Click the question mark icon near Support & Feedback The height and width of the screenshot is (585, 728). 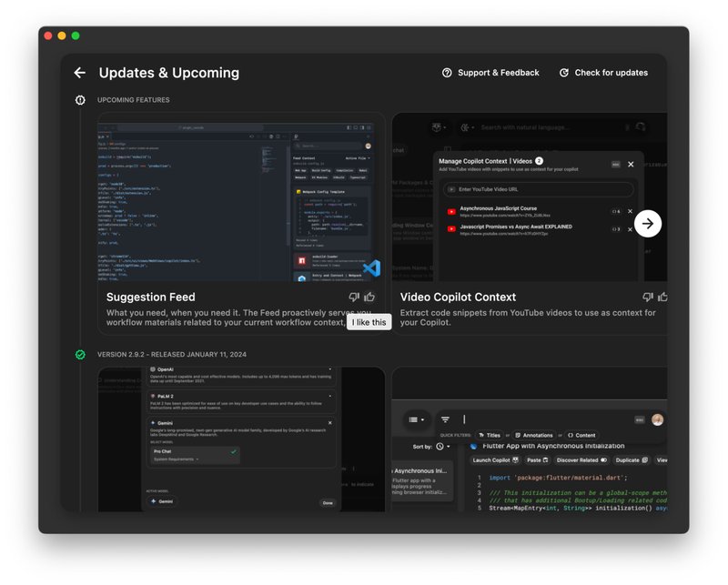pos(446,73)
